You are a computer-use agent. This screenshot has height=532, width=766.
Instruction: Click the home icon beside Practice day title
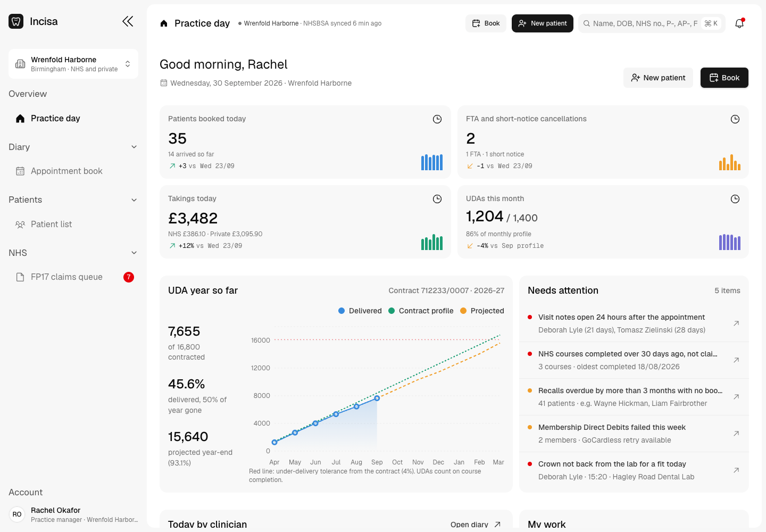coord(164,23)
